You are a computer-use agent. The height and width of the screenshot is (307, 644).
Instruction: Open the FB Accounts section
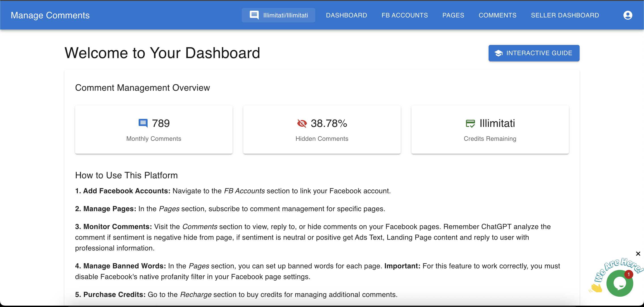point(405,15)
